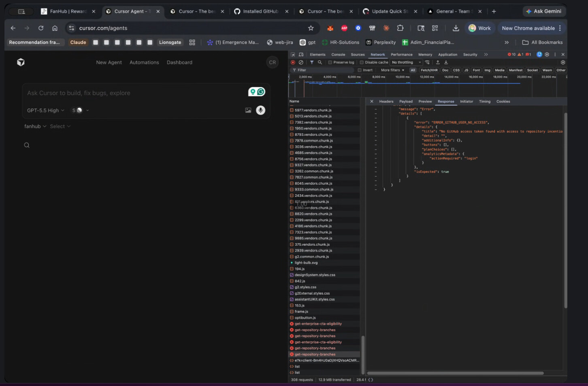The width and height of the screenshot is (588, 386).
Task: Click the pretty-print braces icon in status bar
Action: pos(371,380)
